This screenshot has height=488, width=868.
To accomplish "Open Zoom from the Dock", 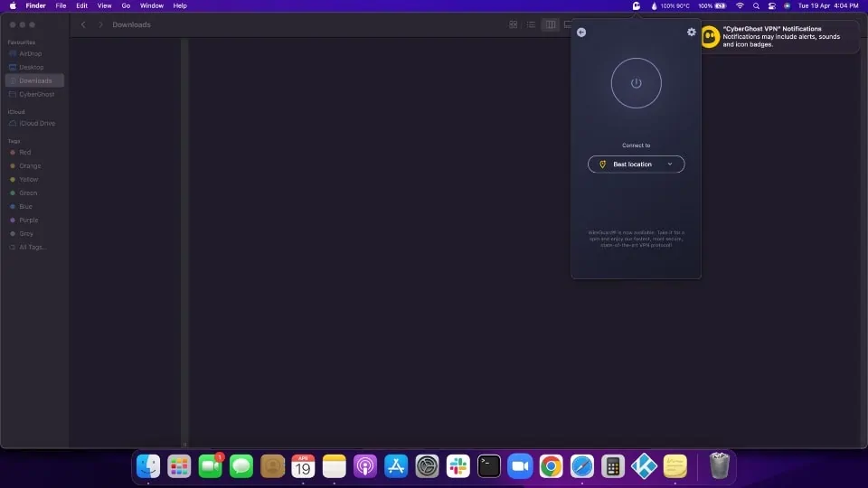I will (x=521, y=466).
